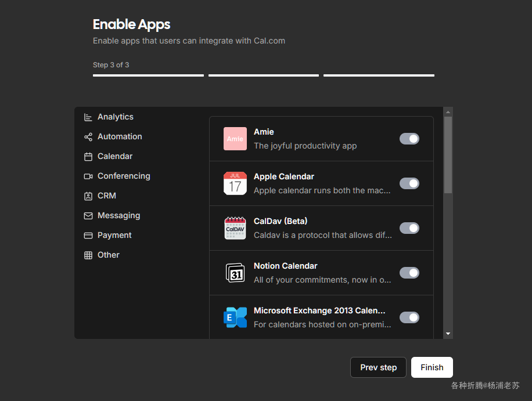Viewport: 532px width, 401px height.
Task: Toggle the Apple Calendar switch
Action: (409, 183)
